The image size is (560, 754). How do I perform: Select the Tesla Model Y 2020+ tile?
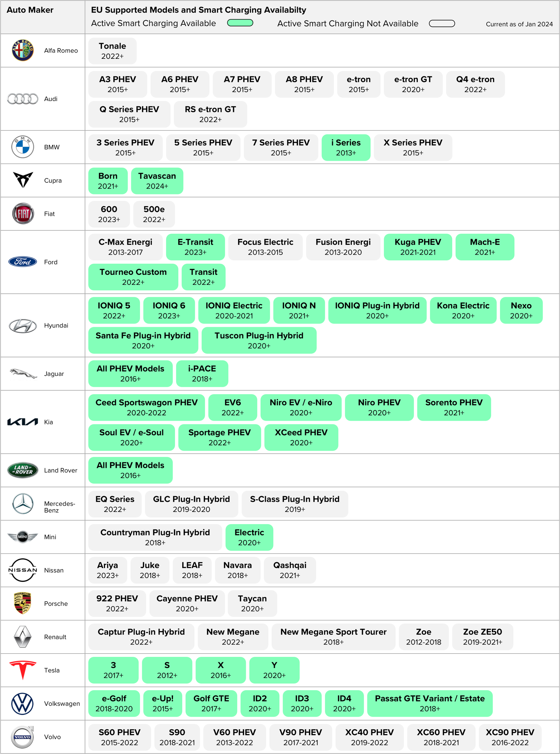(274, 670)
